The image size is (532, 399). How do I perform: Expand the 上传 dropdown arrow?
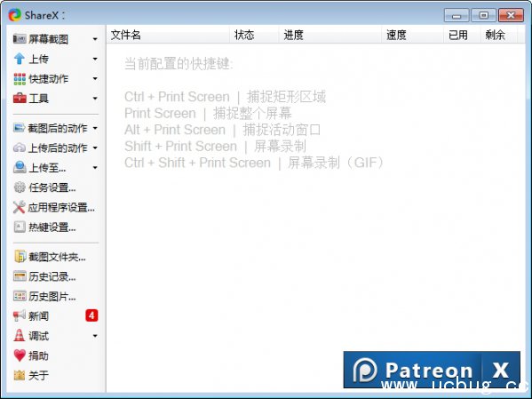pyautogui.click(x=95, y=59)
